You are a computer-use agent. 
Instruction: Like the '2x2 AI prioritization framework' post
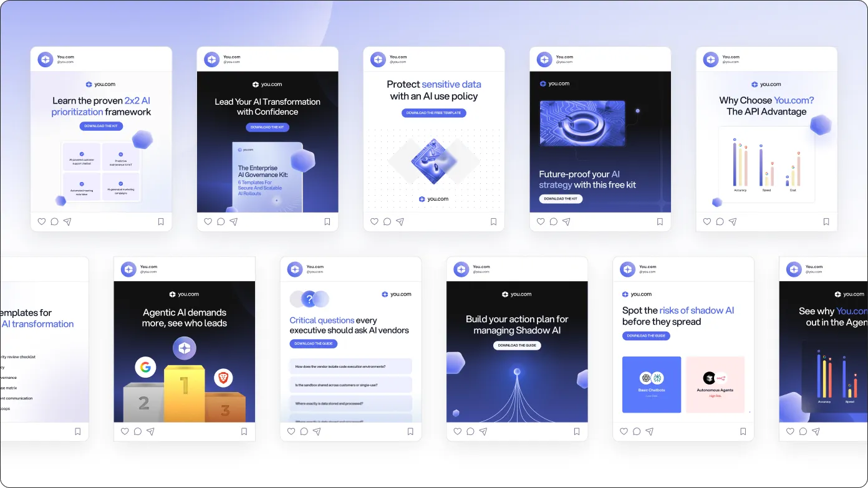42,221
